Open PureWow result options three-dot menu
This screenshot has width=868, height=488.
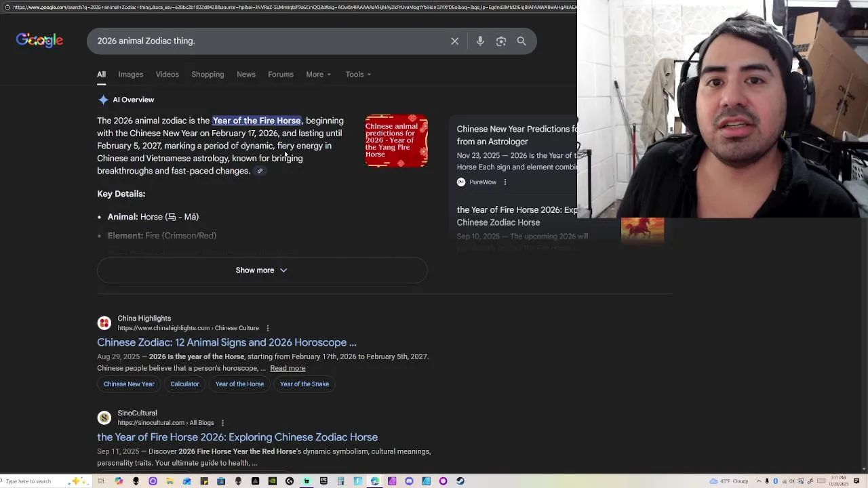pyautogui.click(x=505, y=182)
